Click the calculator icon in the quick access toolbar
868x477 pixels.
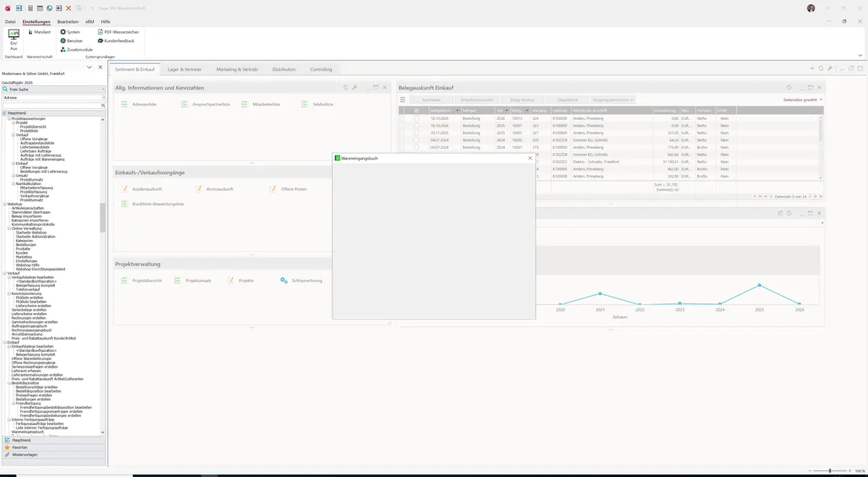click(30, 8)
